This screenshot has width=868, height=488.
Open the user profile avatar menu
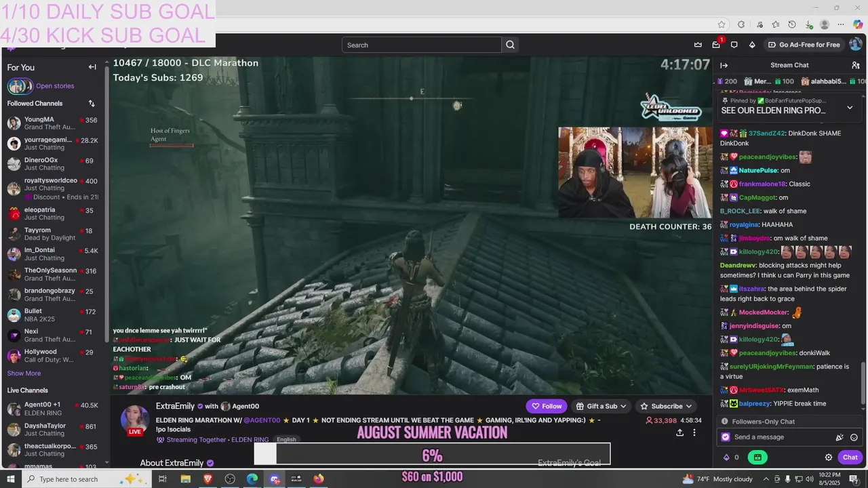(x=855, y=45)
